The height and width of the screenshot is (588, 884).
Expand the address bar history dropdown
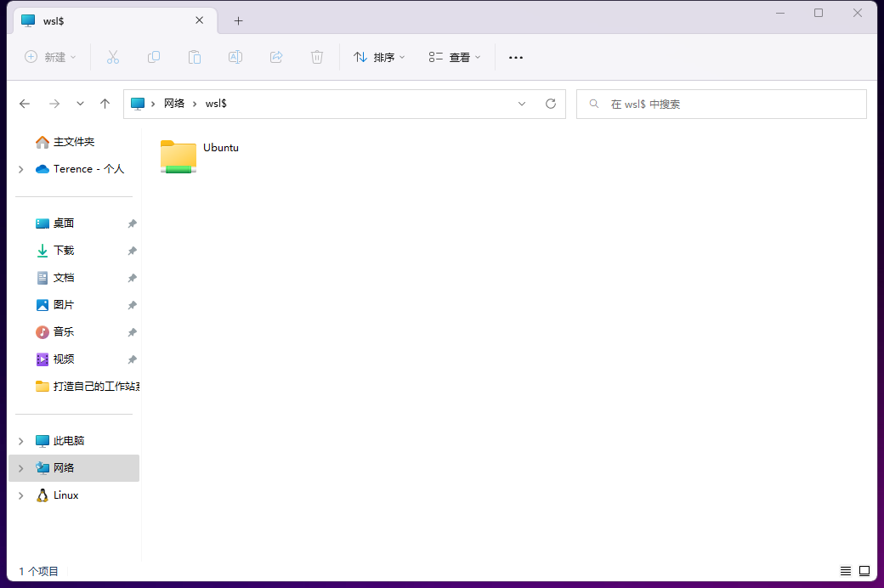point(522,104)
